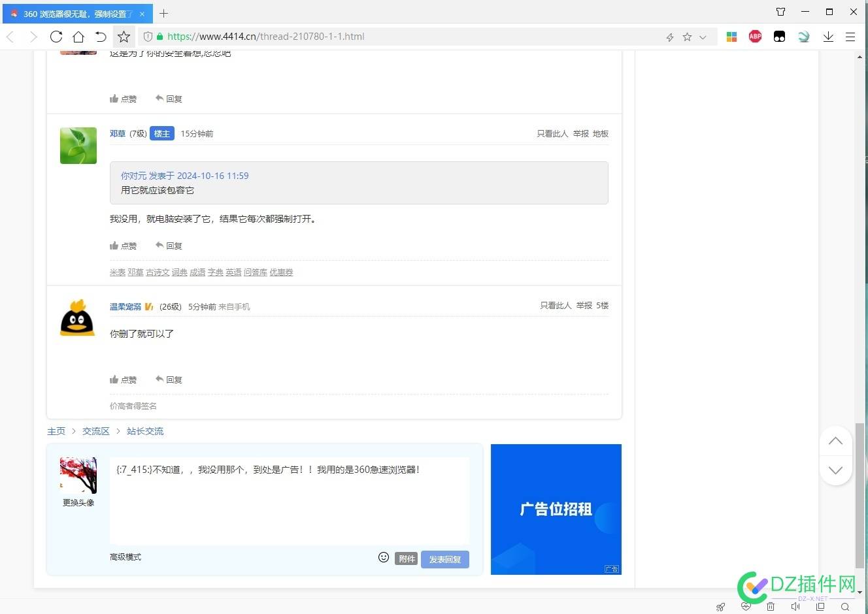868x614 pixels.
Task: Click signature link 米表
Action: pyautogui.click(x=118, y=272)
